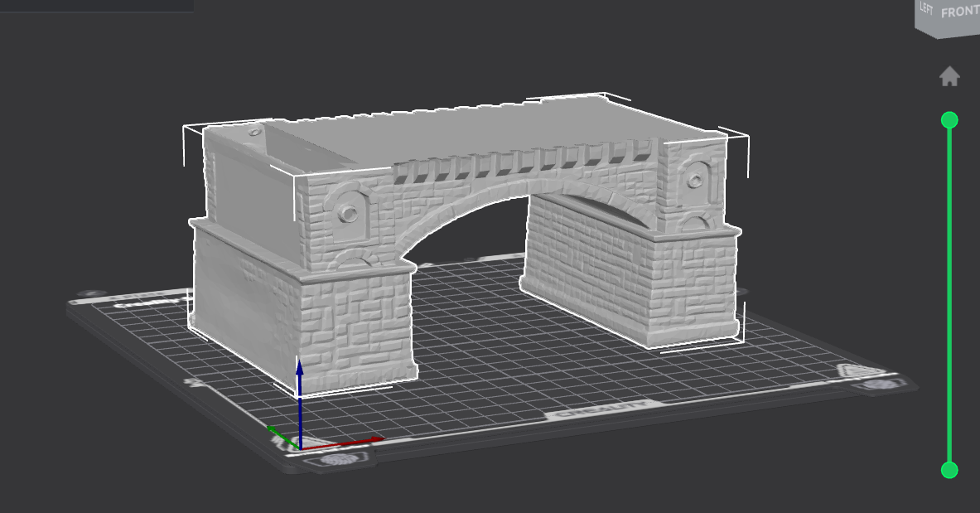The image size is (980, 513).
Task: Click the round ornament on the bridge's left tower
Action: point(349,214)
